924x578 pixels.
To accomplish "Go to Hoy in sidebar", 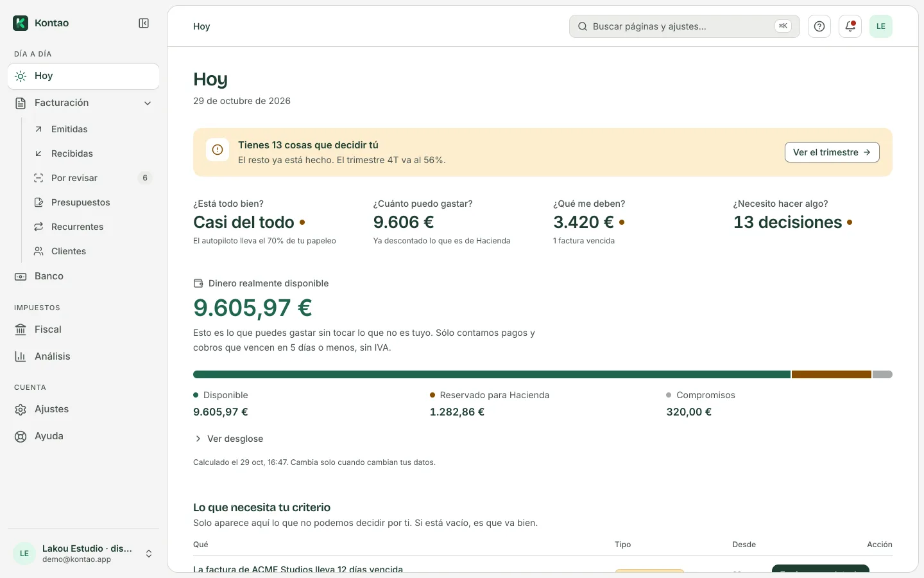I will (83, 76).
